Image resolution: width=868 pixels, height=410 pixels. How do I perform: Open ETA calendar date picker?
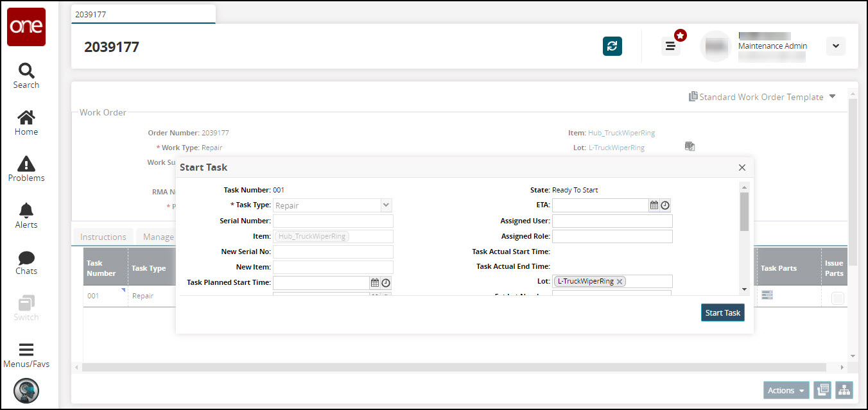point(654,205)
